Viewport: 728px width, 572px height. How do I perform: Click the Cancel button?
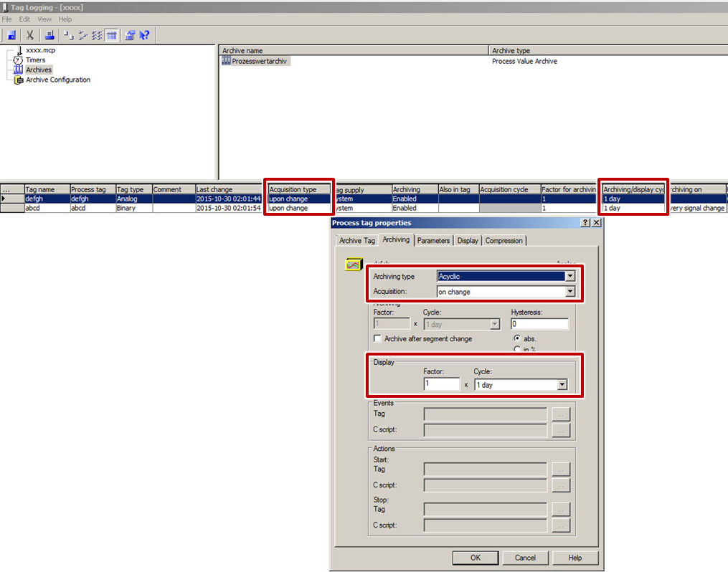525,558
